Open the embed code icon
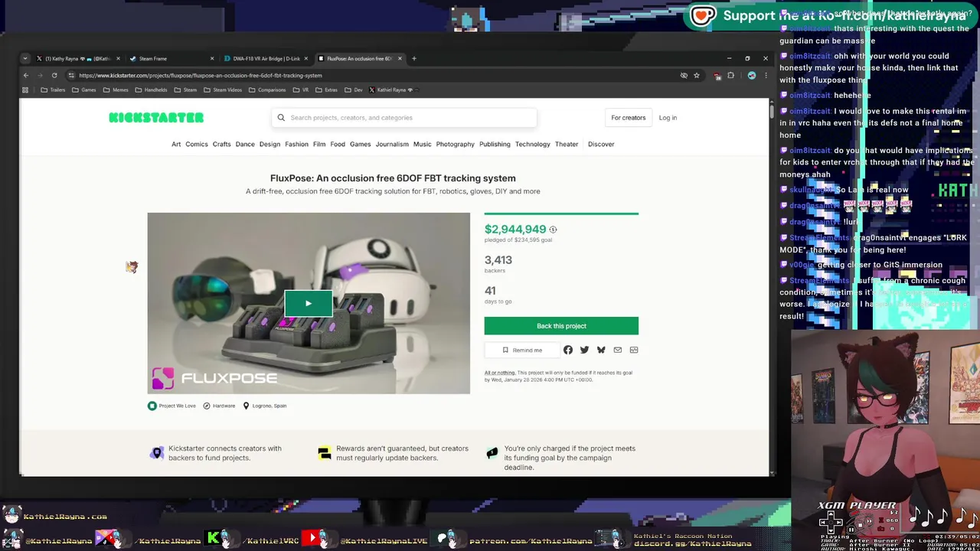Viewport: 980px width, 551px height. 634,350
